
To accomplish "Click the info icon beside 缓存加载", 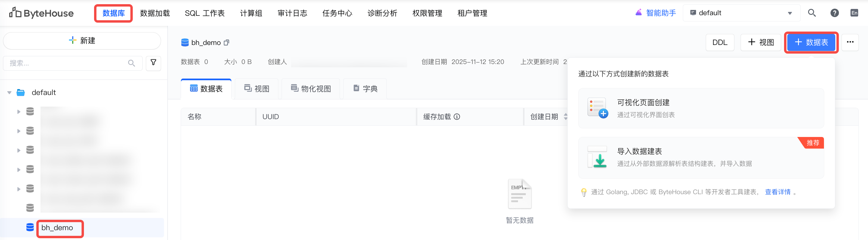I will [x=457, y=117].
